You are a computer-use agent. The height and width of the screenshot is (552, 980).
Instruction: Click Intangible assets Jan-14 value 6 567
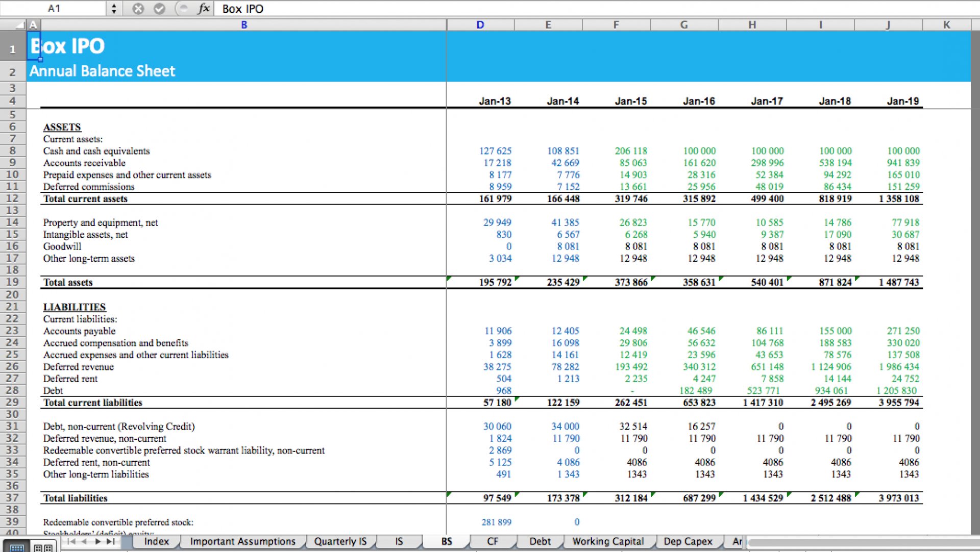(568, 235)
